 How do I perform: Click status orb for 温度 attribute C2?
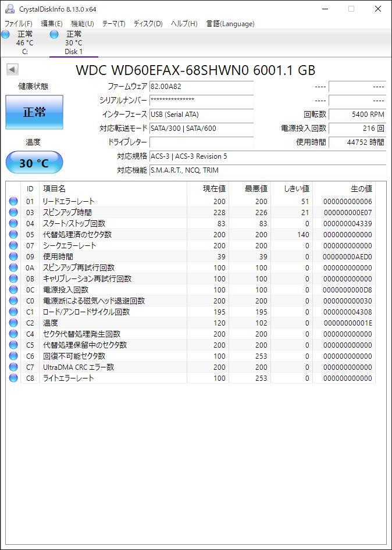[13, 323]
